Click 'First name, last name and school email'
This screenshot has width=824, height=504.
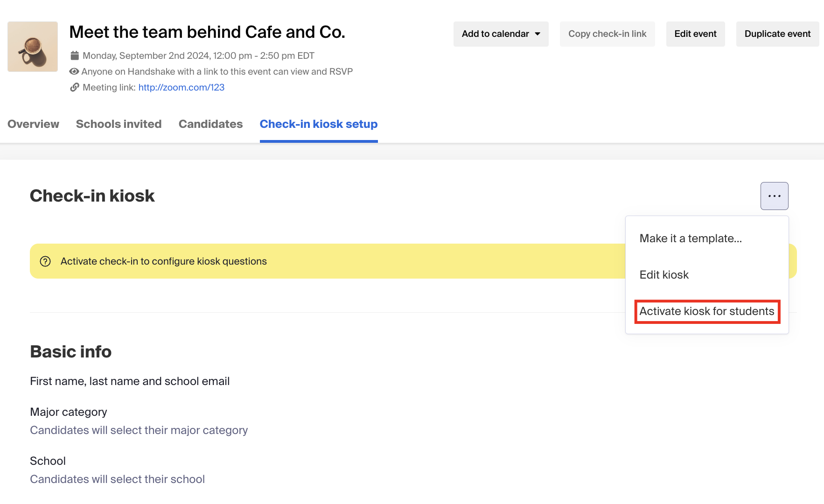[130, 381]
